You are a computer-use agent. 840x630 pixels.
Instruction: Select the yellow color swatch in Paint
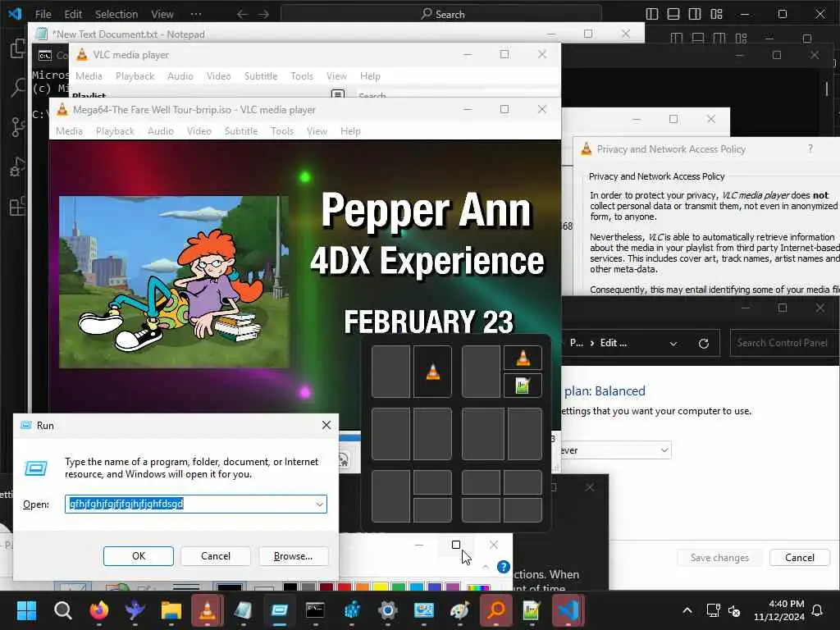(x=381, y=587)
